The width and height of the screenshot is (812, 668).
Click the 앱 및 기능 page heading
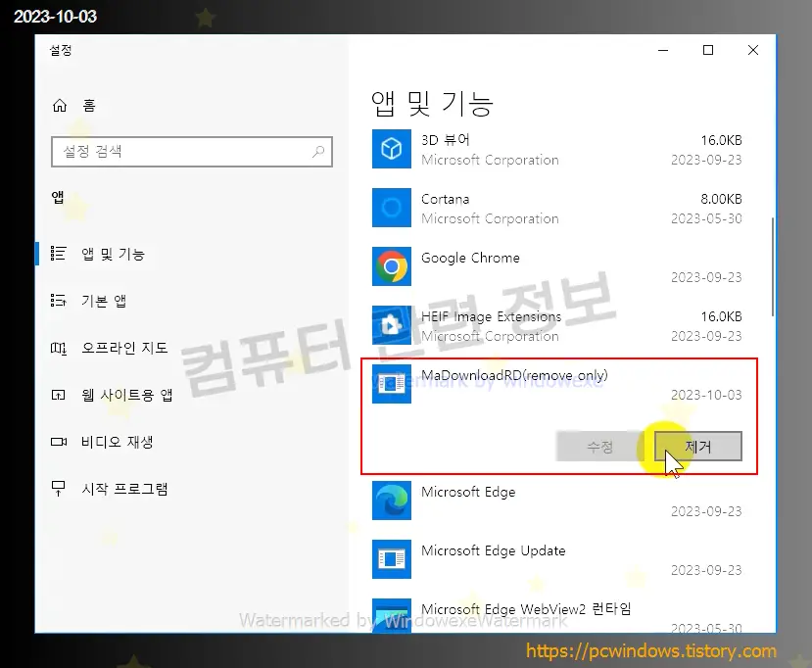(x=432, y=104)
